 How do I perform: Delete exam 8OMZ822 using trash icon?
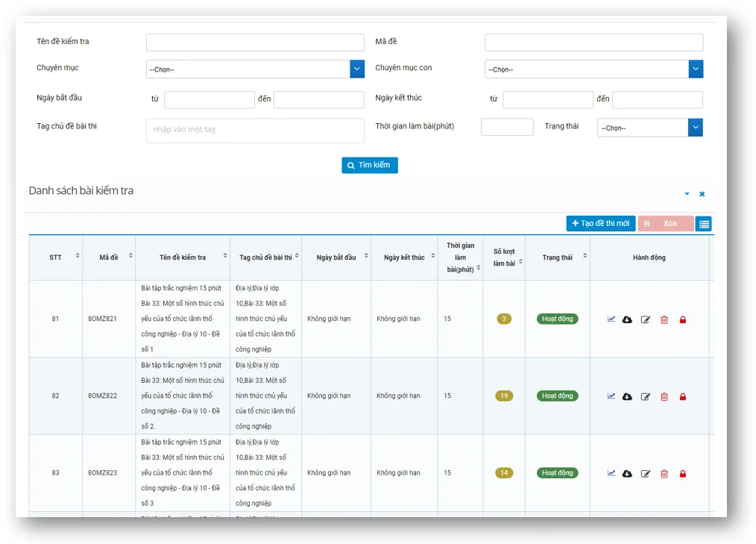coord(664,397)
